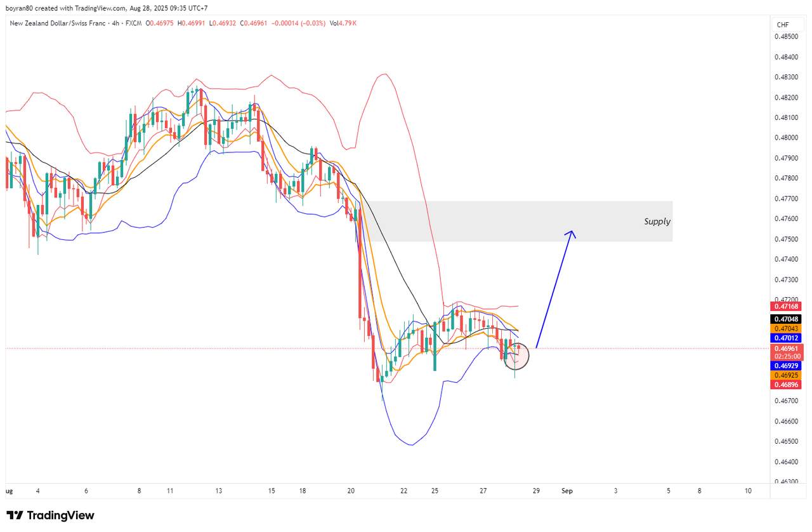
Task: Click the 0.48500 price axis label
Action: pyautogui.click(x=787, y=37)
